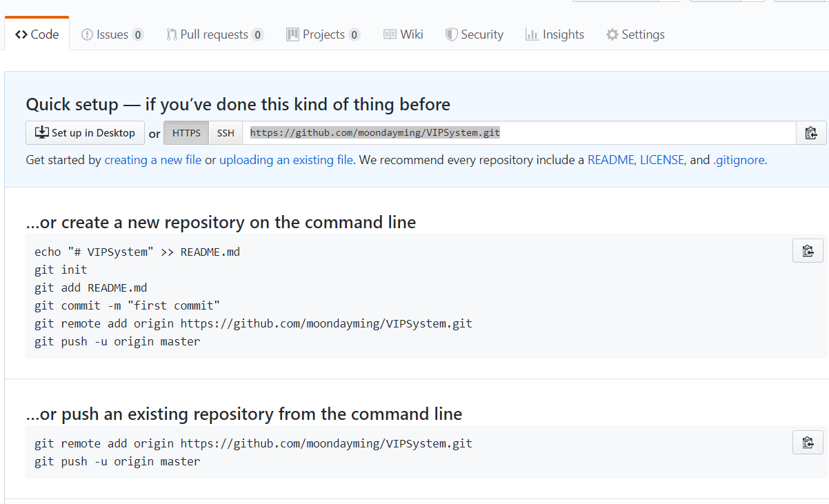Click the repository URL input field
The height and width of the screenshot is (504, 829).
point(519,133)
